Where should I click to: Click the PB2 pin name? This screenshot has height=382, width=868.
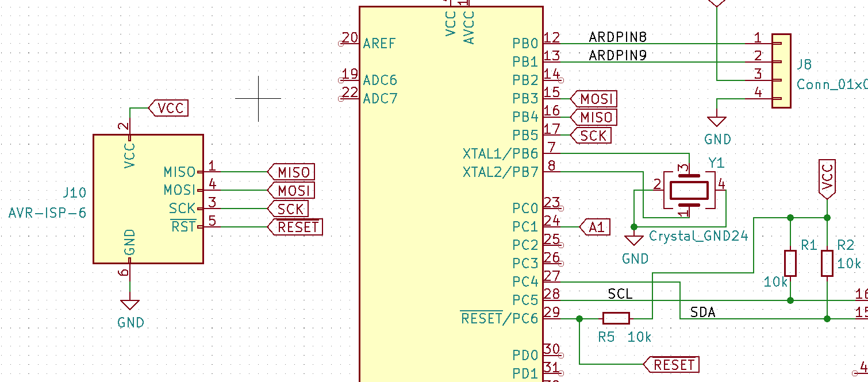[525, 80]
